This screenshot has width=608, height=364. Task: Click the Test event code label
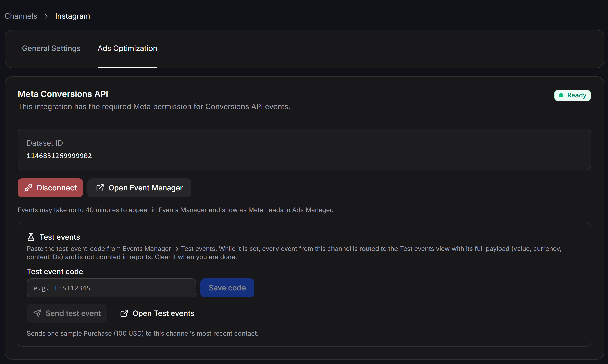coord(55,272)
